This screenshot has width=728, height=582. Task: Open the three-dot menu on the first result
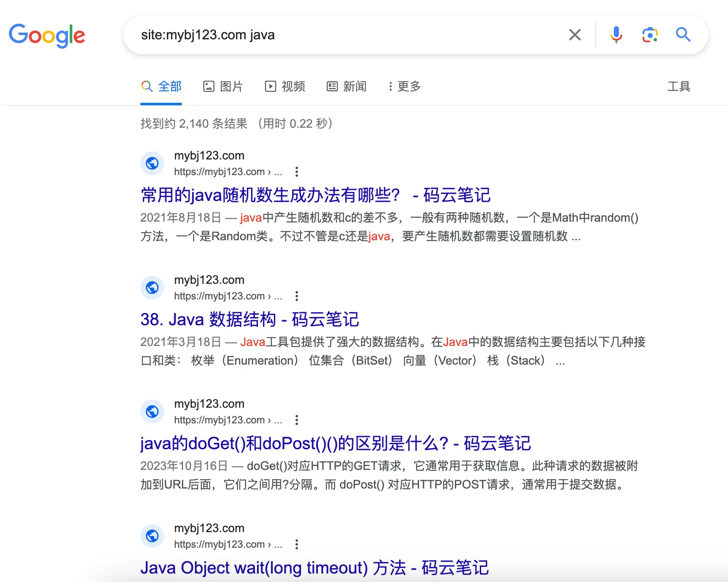click(297, 172)
